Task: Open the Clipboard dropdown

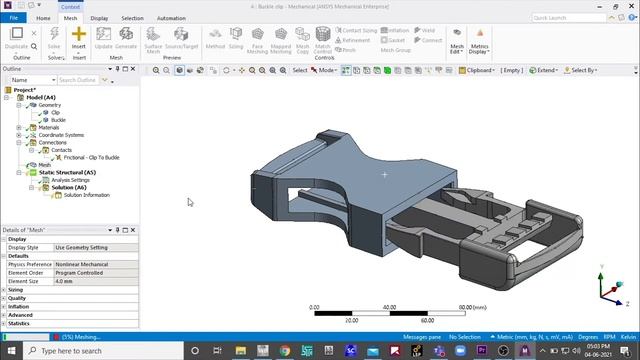Action: [477, 70]
